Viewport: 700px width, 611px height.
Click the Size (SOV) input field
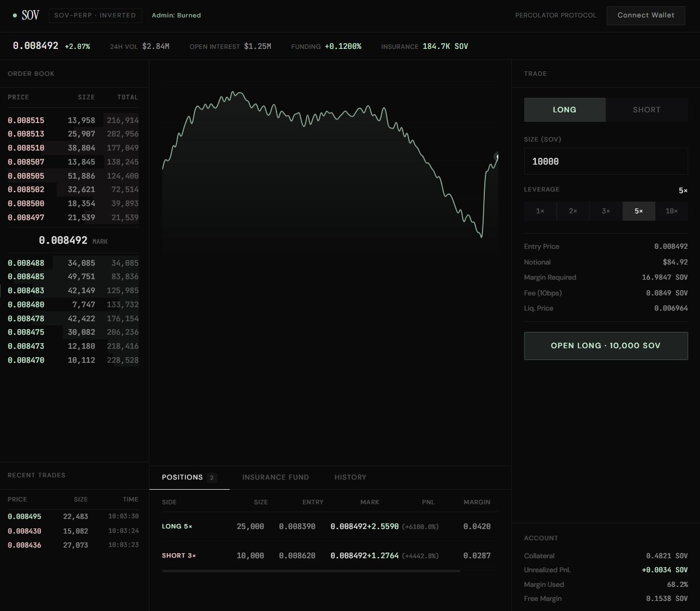coord(606,162)
